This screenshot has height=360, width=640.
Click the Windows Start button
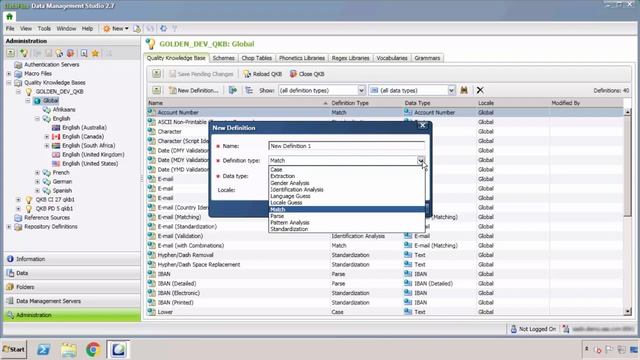point(14,349)
